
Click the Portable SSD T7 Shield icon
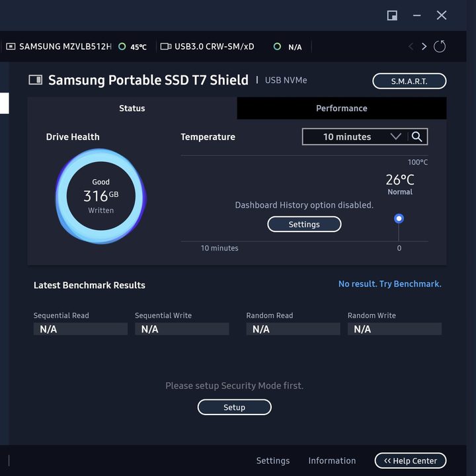pos(36,80)
